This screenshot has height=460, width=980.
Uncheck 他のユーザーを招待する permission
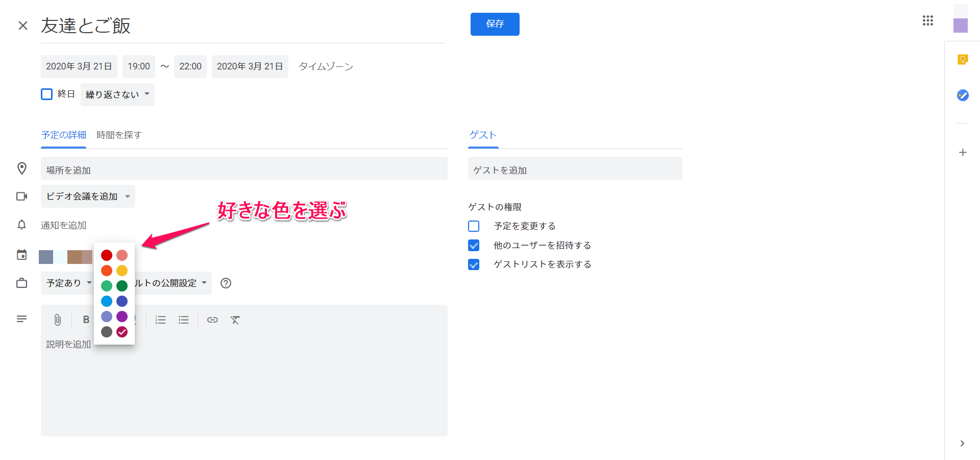pos(474,245)
